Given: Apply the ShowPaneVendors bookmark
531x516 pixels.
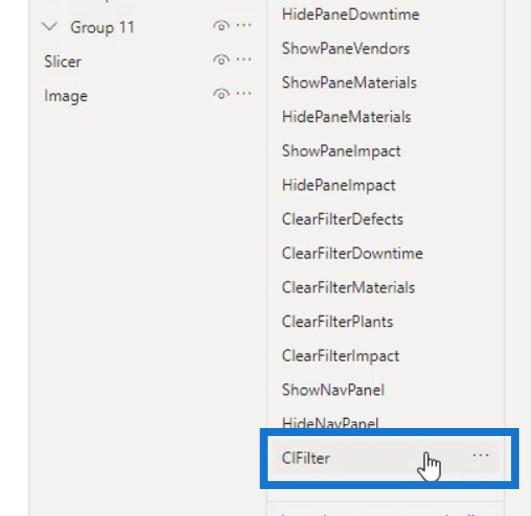Looking at the screenshot, I should tap(346, 49).
